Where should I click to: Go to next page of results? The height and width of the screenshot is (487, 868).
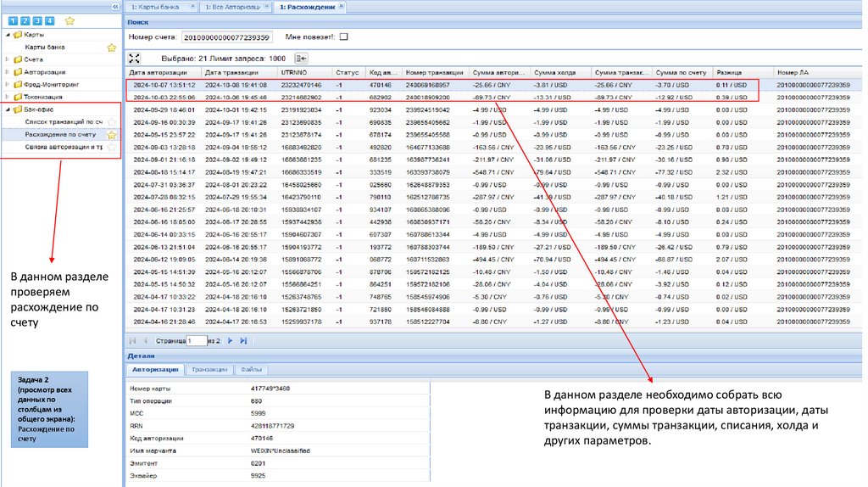[230, 340]
